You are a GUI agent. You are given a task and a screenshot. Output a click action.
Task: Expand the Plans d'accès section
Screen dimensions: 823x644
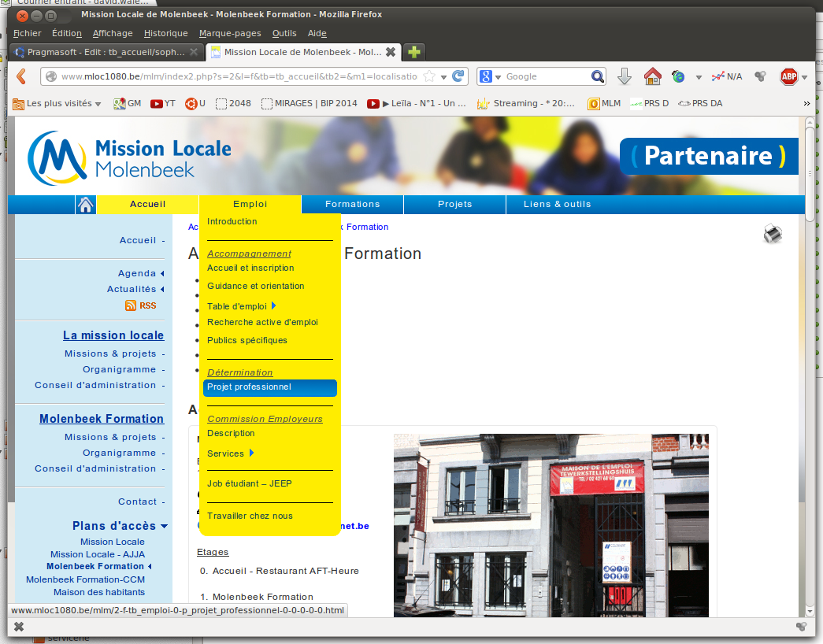pos(165,526)
